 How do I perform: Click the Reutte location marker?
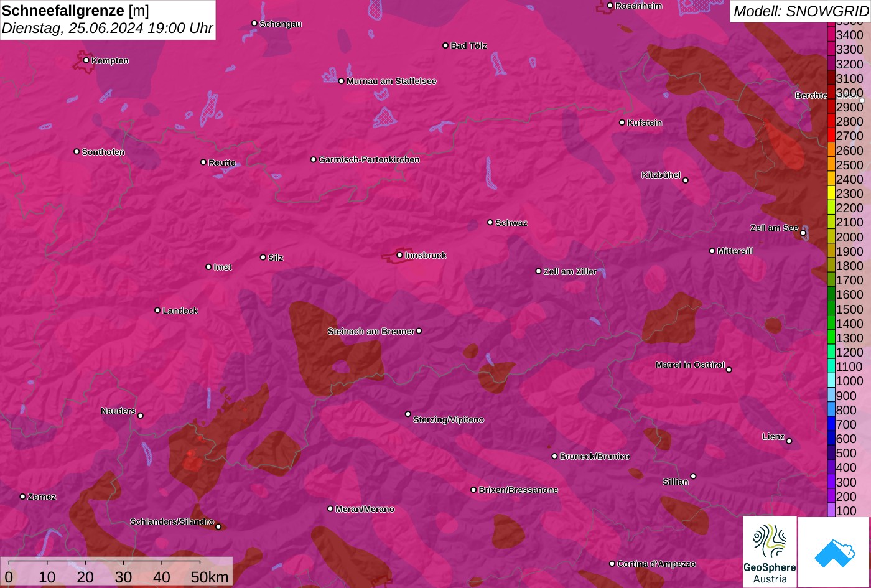coord(203,162)
